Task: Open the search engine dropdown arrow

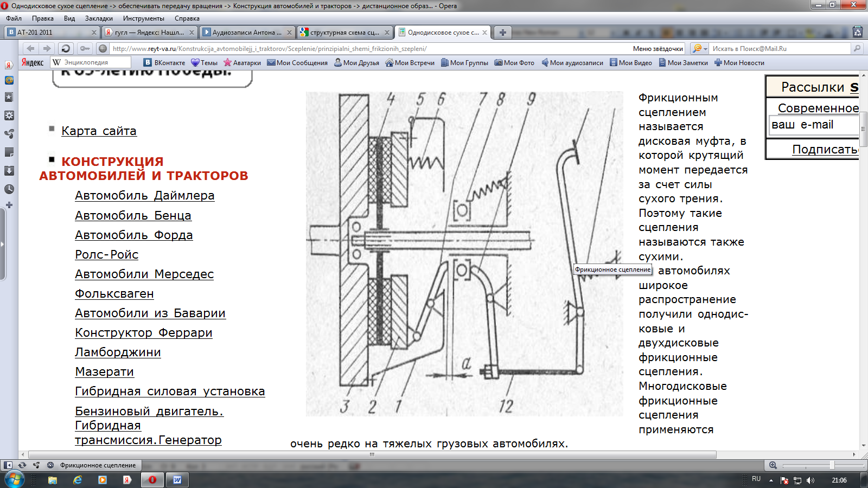Action: (x=705, y=48)
